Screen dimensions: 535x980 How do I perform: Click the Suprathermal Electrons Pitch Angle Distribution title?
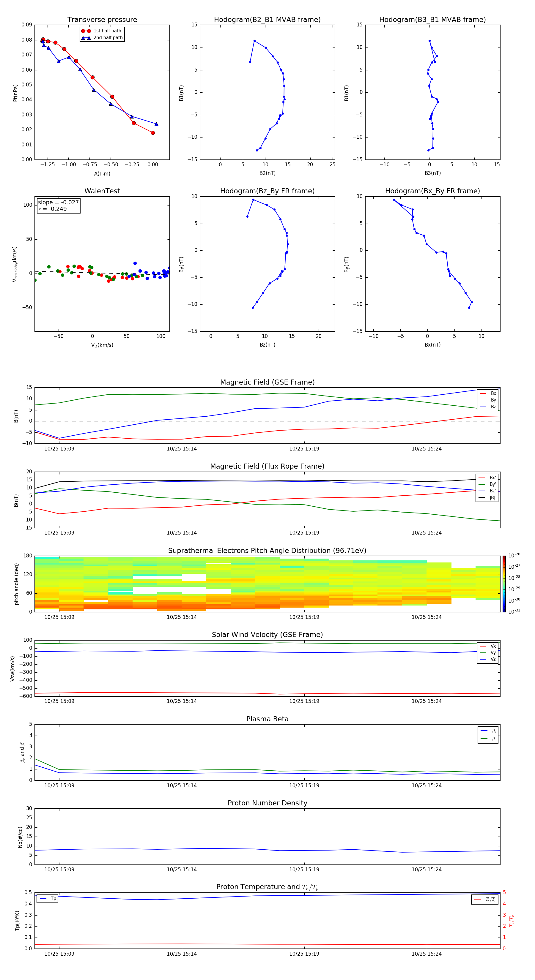pyautogui.click(x=267, y=551)
